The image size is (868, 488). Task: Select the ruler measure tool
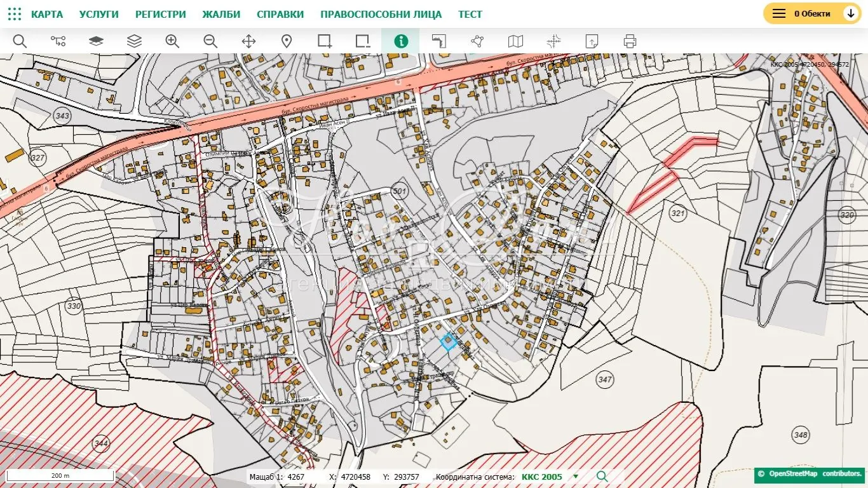(x=439, y=41)
